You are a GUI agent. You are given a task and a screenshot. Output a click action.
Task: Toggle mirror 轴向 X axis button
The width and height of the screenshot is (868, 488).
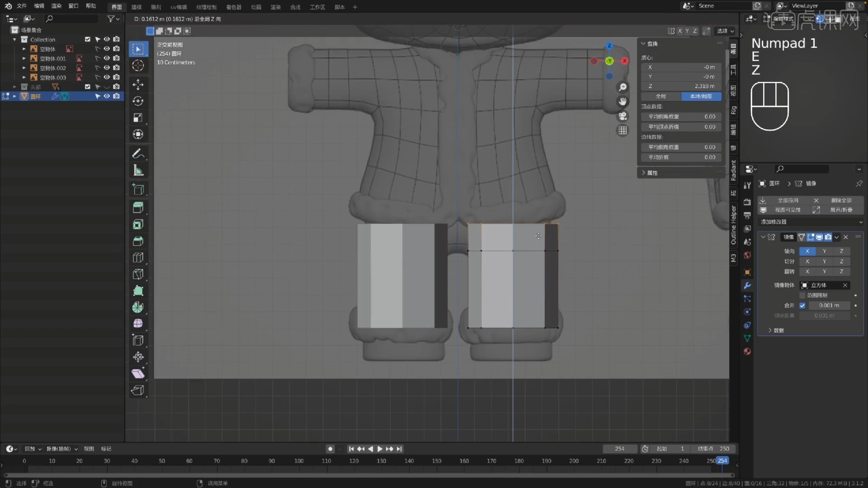pyautogui.click(x=807, y=251)
